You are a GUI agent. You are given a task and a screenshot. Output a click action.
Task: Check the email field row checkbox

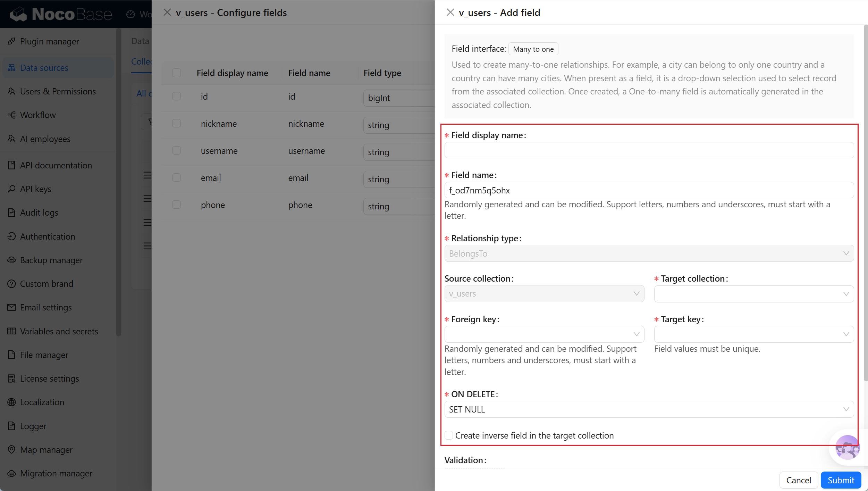pyautogui.click(x=176, y=178)
